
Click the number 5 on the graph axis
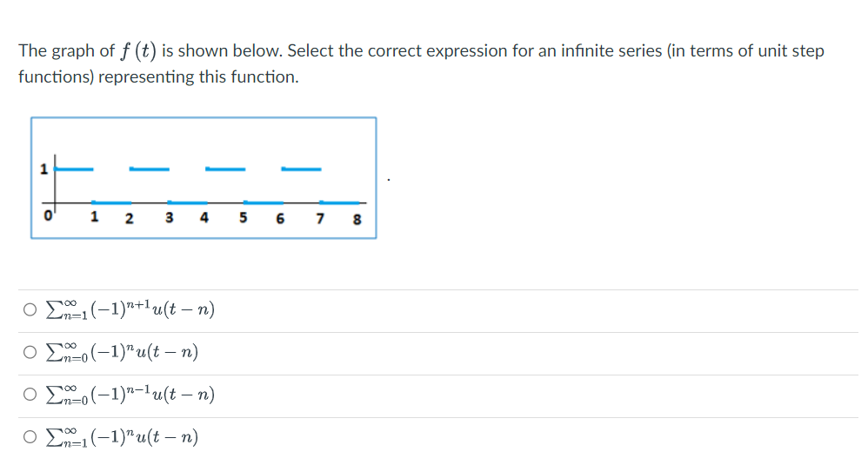242,217
